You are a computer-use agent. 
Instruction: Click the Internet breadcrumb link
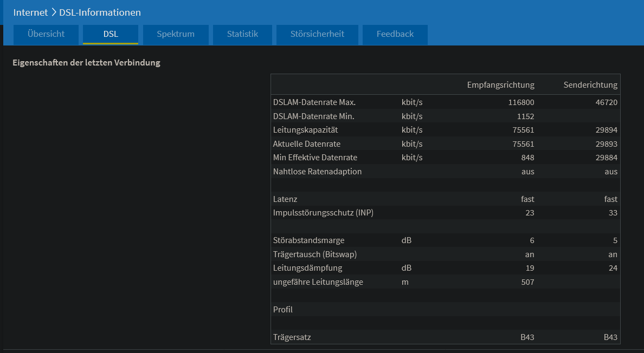(30, 12)
